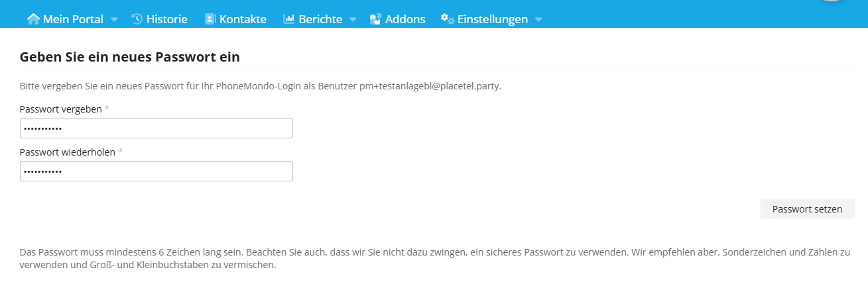Click the Addons puzzle piece icon

click(375, 19)
